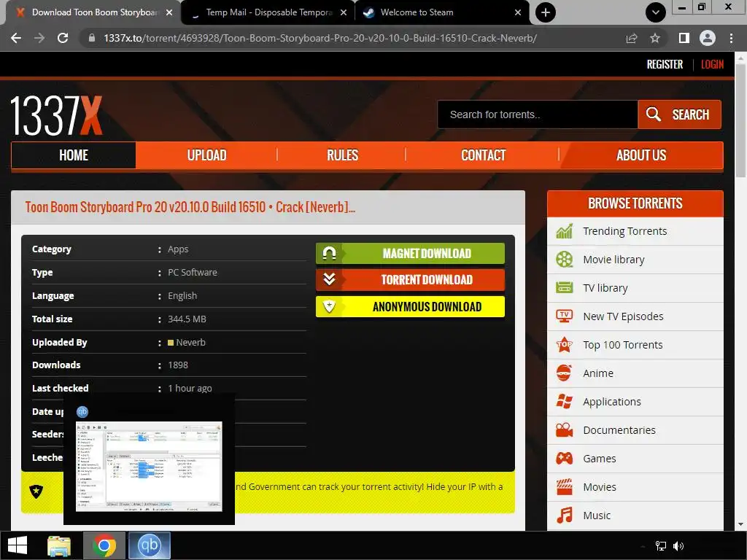Reload the current page
747x560 pixels.
pos(63,38)
